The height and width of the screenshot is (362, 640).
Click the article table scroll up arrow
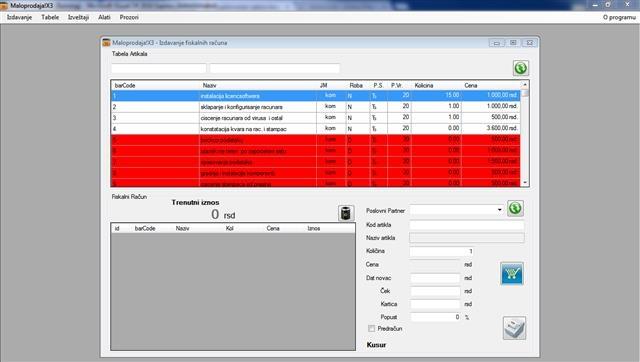(x=525, y=84)
